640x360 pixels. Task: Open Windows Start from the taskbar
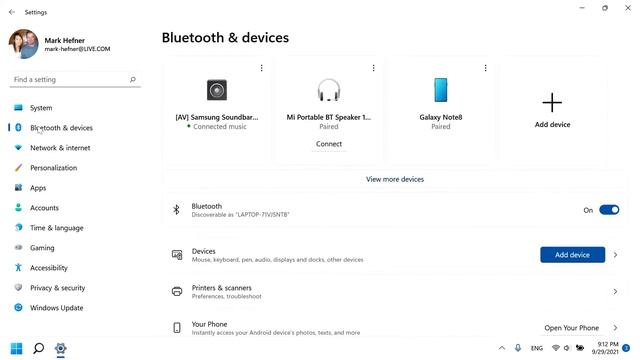(x=17, y=349)
